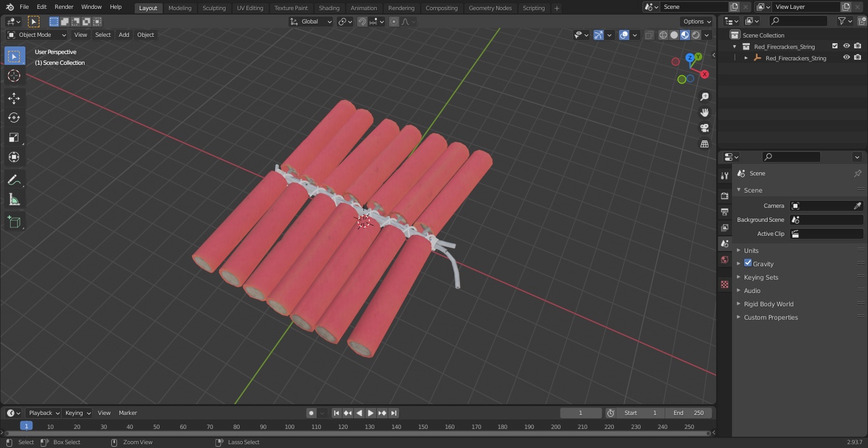
Task: Switch to wireframe viewport shading
Action: click(663, 35)
